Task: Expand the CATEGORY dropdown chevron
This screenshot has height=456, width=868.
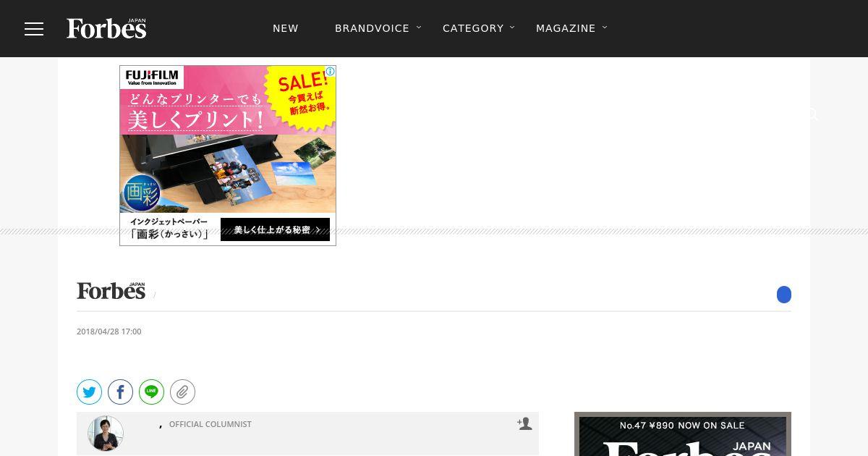Action: (x=512, y=28)
